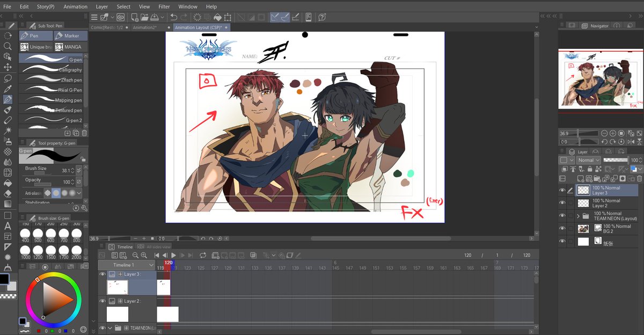Hide the BG 2 layer
The image size is (644, 335).
[x=562, y=229]
